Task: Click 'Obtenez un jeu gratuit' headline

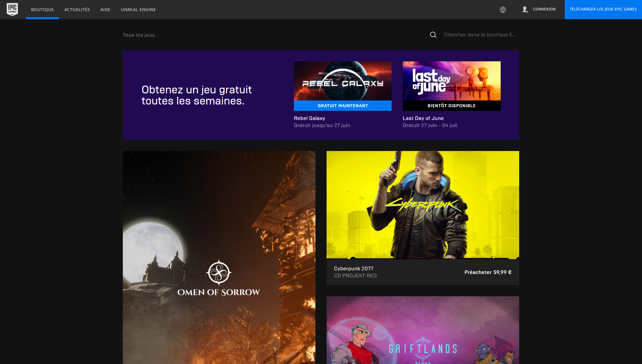Action: click(x=197, y=90)
